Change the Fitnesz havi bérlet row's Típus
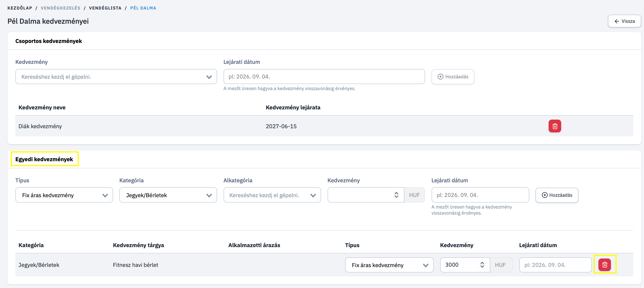The height and width of the screenshot is (288, 644). tap(389, 265)
